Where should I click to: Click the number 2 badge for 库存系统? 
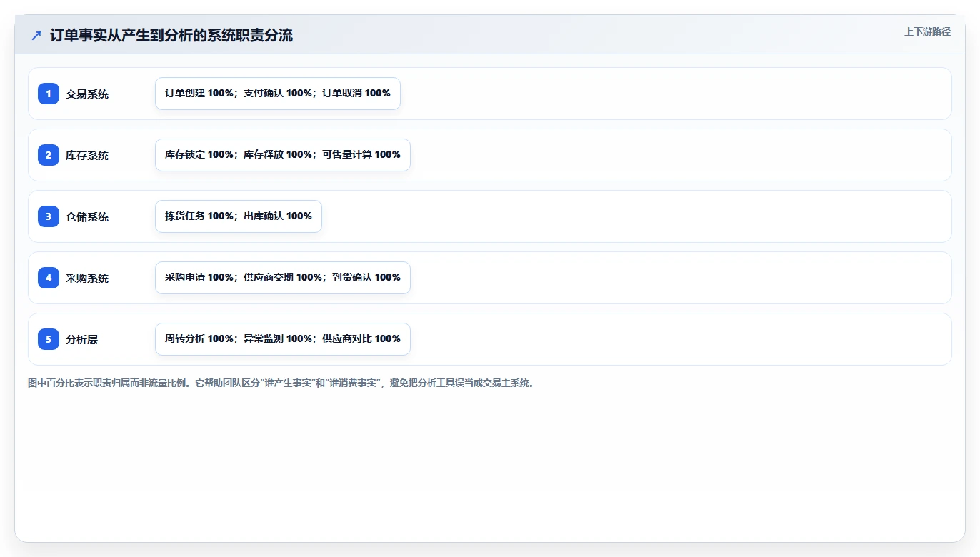(x=49, y=155)
